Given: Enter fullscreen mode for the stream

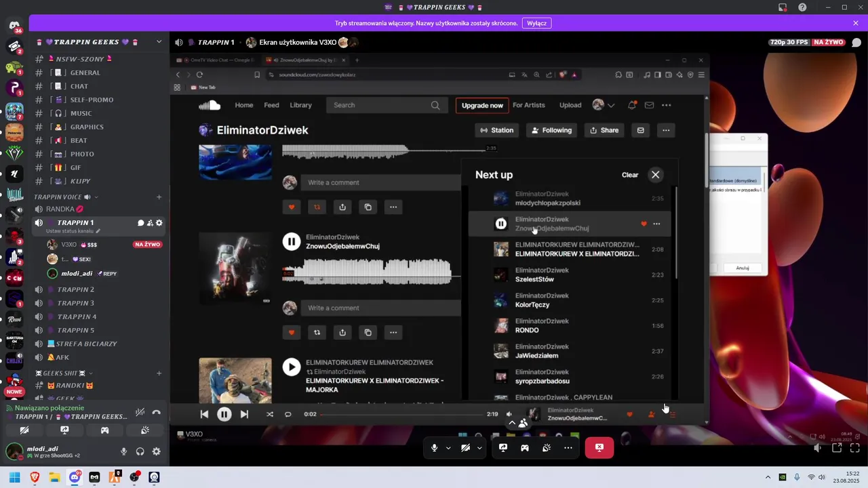Looking at the screenshot, I should (x=855, y=448).
